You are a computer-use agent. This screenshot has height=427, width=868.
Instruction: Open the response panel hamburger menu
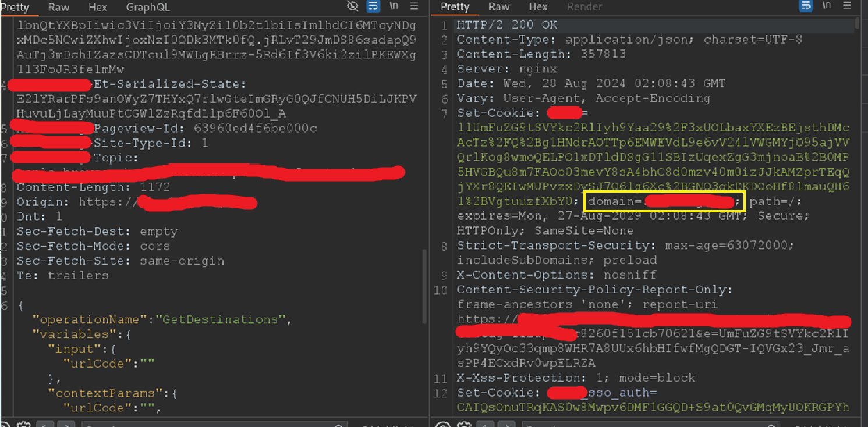pyautogui.click(x=847, y=6)
